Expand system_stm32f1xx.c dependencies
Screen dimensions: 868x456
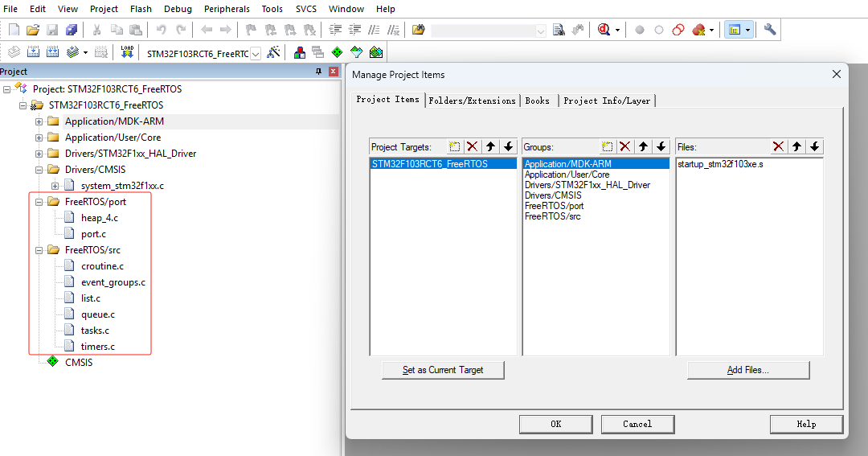pyautogui.click(x=55, y=186)
